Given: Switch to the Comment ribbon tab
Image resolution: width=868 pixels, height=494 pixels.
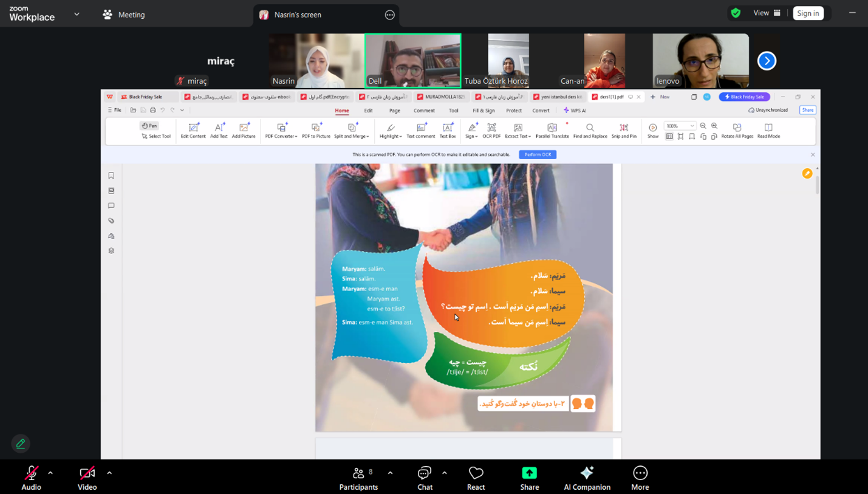Looking at the screenshot, I should pyautogui.click(x=424, y=111).
